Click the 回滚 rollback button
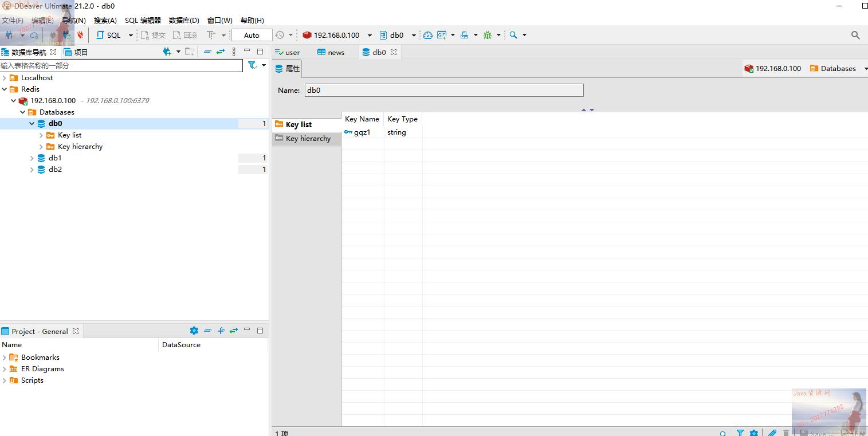The image size is (868, 436). coord(185,35)
